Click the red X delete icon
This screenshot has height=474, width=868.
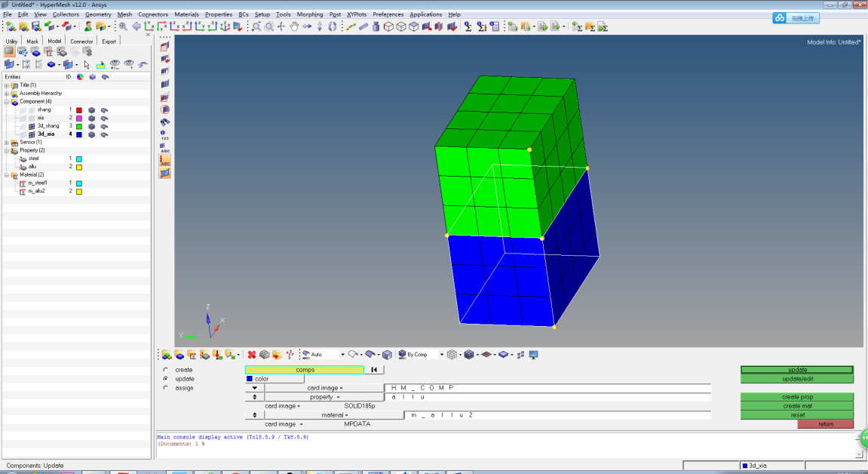[x=252, y=355]
